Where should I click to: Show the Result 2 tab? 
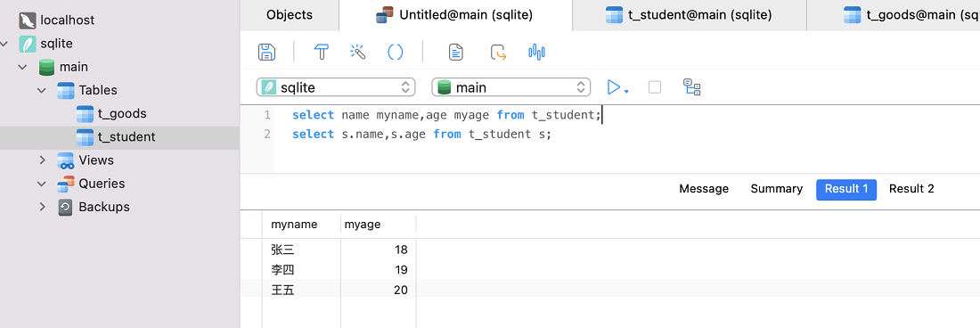(911, 189)
